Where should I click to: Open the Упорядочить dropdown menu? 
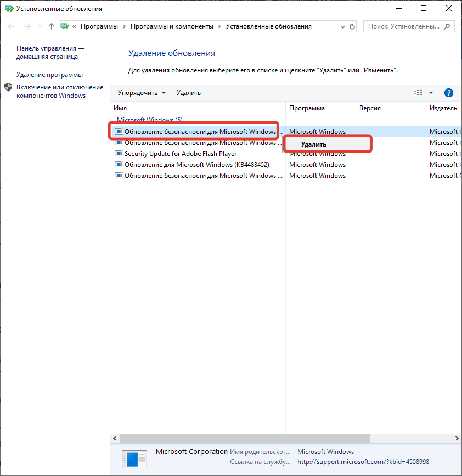(x=142, y=93)
